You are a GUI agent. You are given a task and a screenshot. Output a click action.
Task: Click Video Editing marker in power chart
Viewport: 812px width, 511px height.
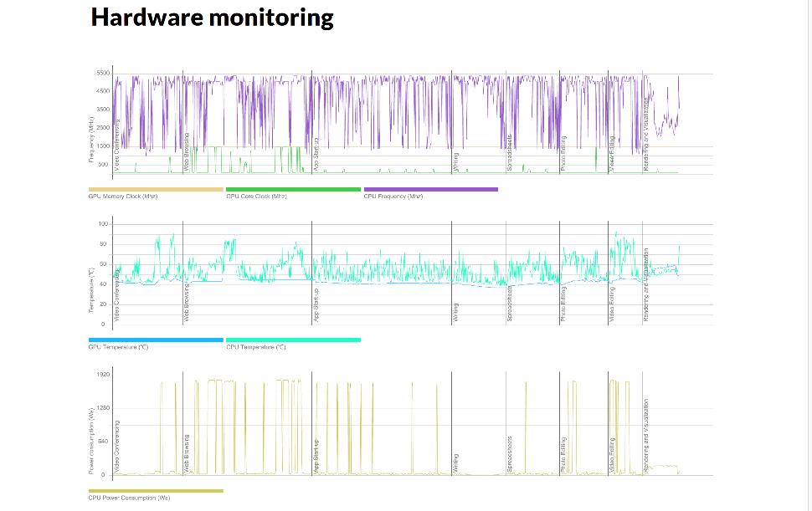613,456
